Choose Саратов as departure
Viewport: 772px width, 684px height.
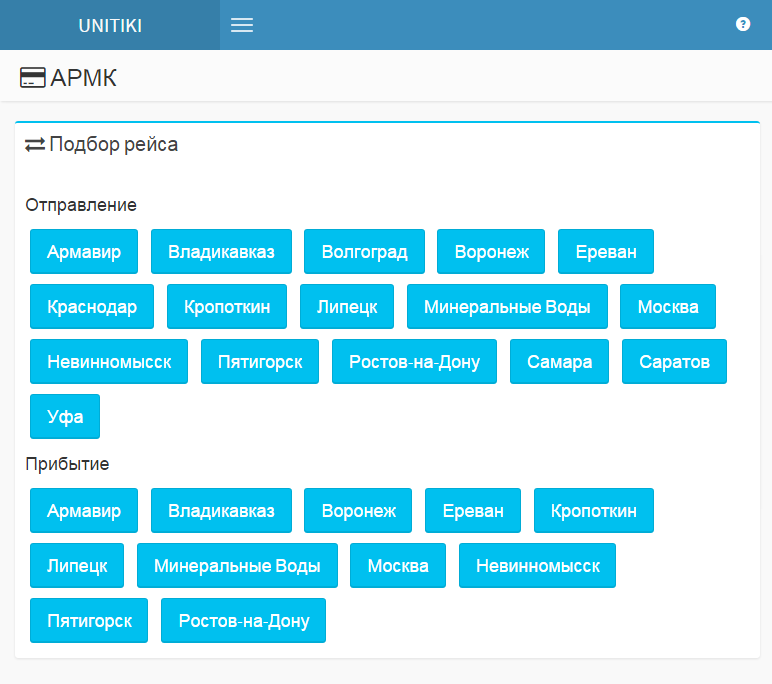click(675, 361)
